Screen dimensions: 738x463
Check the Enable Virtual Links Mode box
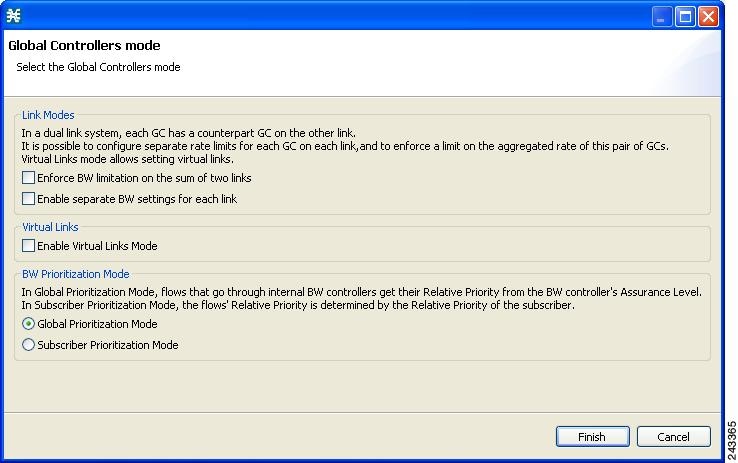pyautogui.click(x=29, y=246)
